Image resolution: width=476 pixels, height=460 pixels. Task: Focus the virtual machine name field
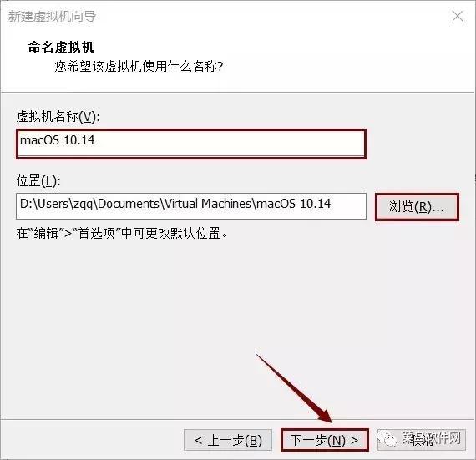191,144
